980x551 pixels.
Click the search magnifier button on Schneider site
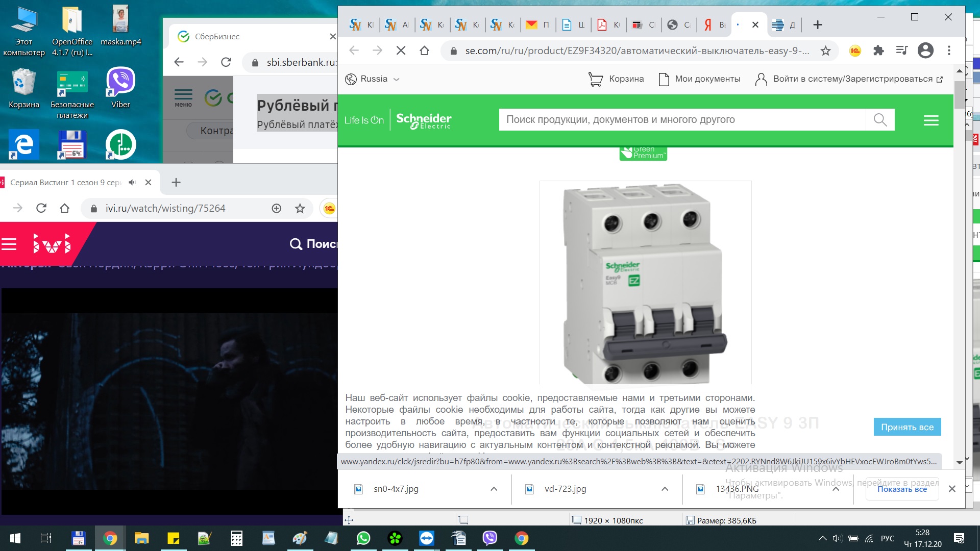coord(880,120)
